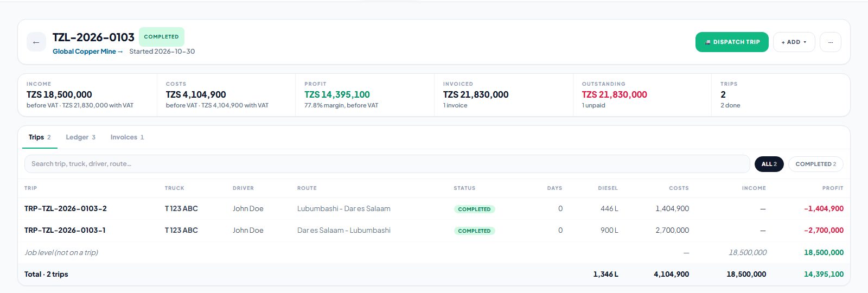Click the 2,700,000 costs cell
Screen dimensions: 868x293
[672, 231]
